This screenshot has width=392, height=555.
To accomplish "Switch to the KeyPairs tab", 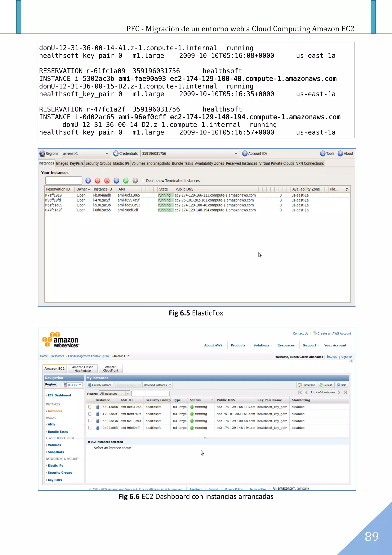I will coord(77,163).
